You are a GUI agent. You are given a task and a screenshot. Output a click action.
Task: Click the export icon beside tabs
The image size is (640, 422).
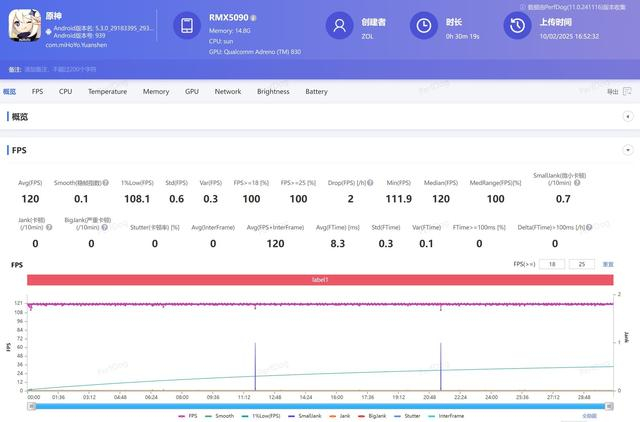point(628,91)
